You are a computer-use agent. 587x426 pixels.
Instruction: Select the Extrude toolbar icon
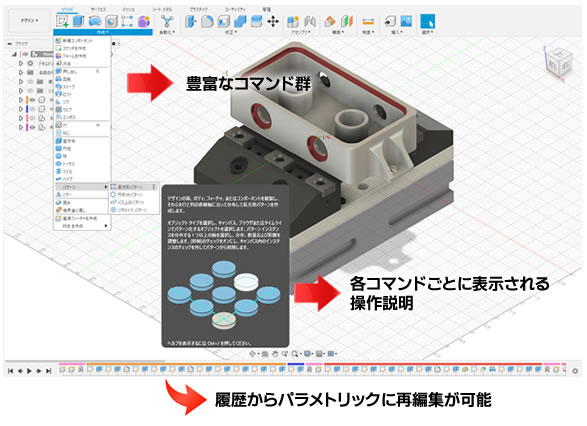tap(78, 21)
